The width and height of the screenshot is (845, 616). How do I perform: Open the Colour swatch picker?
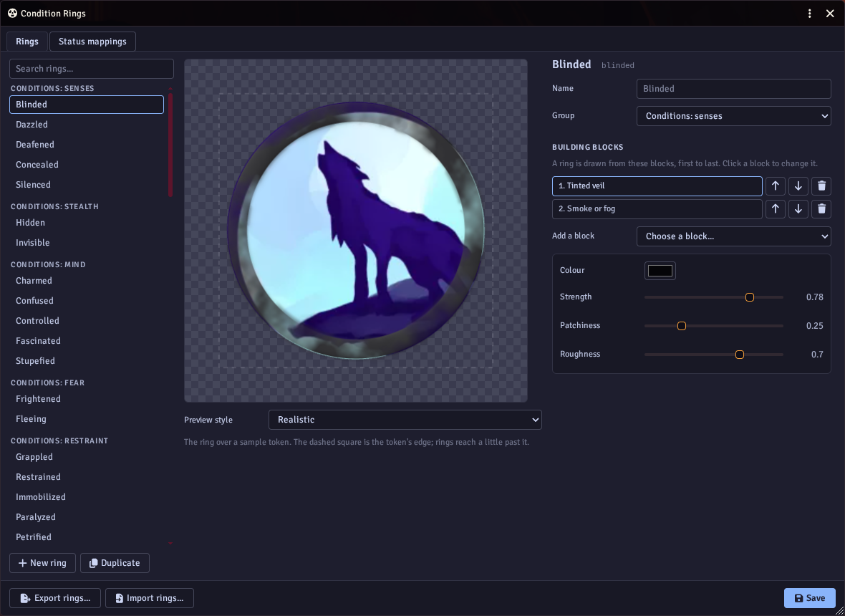click(x=660, y=271)
